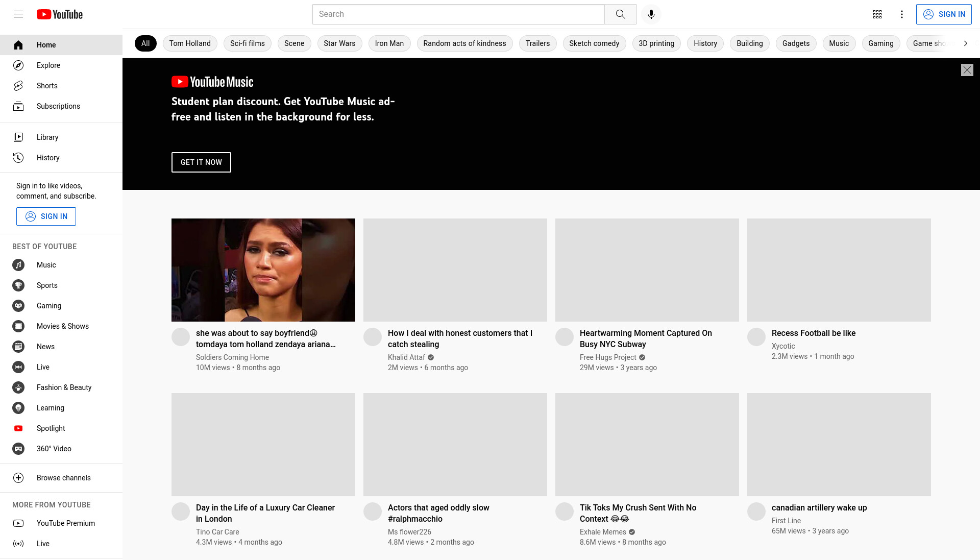The width and height of the screenshot is (980, 560).
Task: Select the Tom Holland chip
Action: [190, 43]
